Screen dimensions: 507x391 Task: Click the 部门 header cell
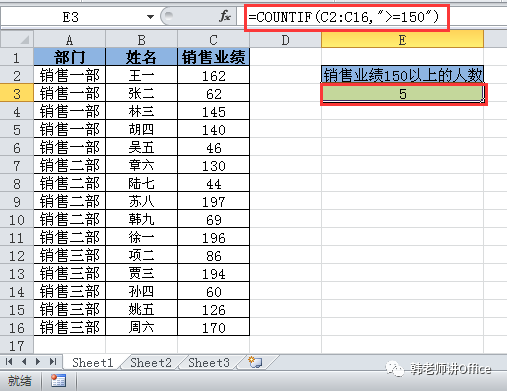click(x=69, y=57)
